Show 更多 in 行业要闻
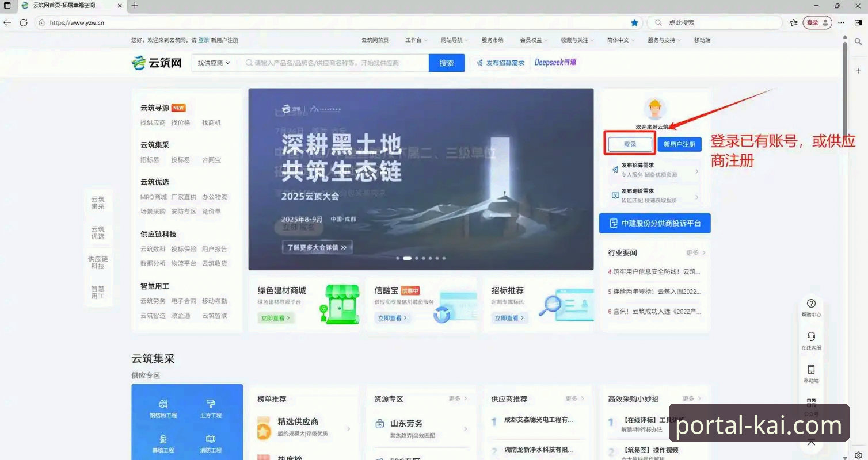 point(695,252)
